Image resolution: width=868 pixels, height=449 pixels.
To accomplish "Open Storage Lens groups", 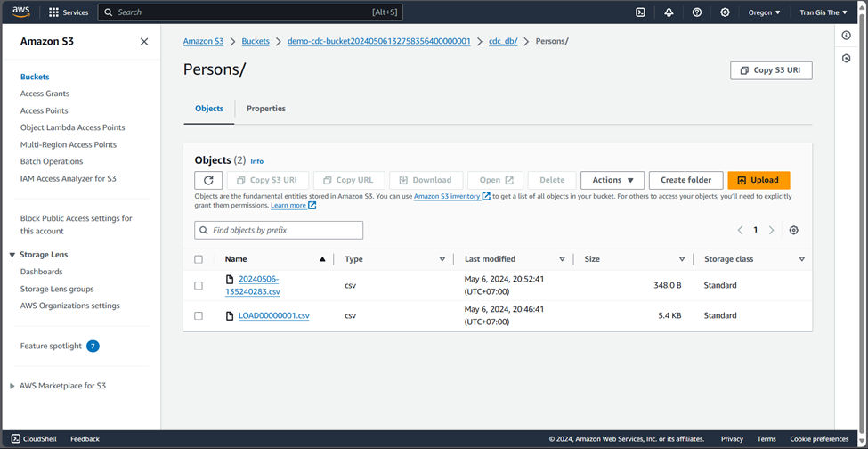I will pos(57,289).
